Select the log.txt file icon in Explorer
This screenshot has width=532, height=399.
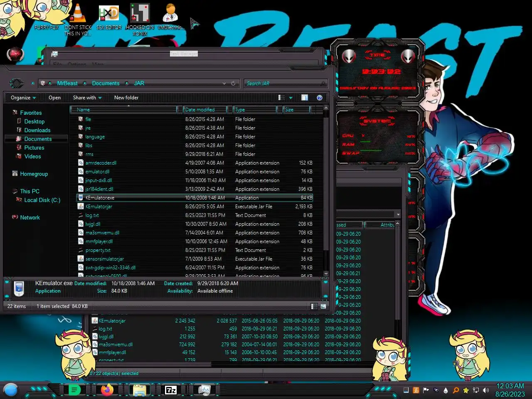[x=81, y=215]
